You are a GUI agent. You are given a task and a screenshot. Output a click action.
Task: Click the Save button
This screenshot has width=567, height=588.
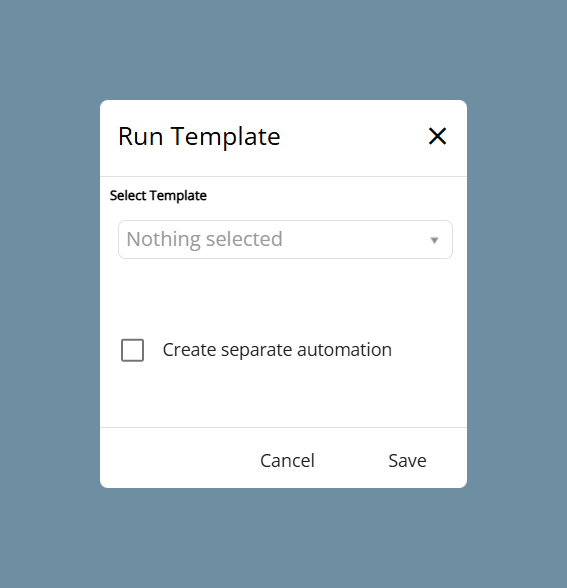(x=407, y=460)
